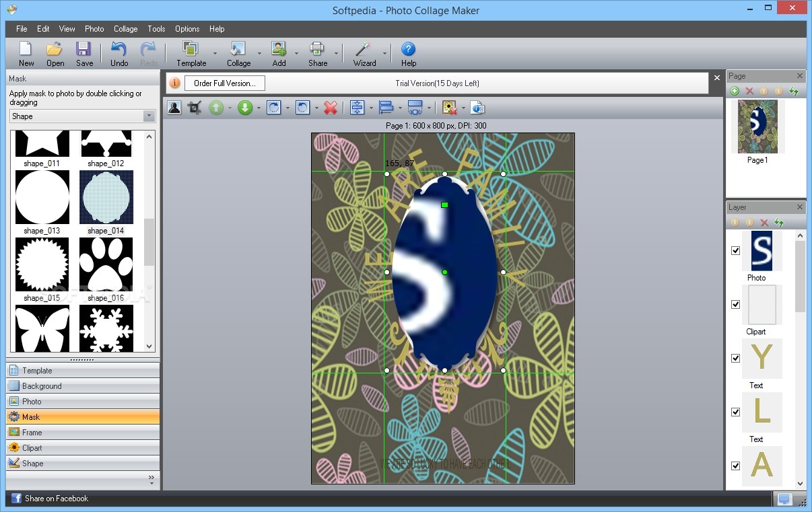Screen dimensions: 812x512
Task: Select the shape_016 paw print mask
Action: [106, 264]
